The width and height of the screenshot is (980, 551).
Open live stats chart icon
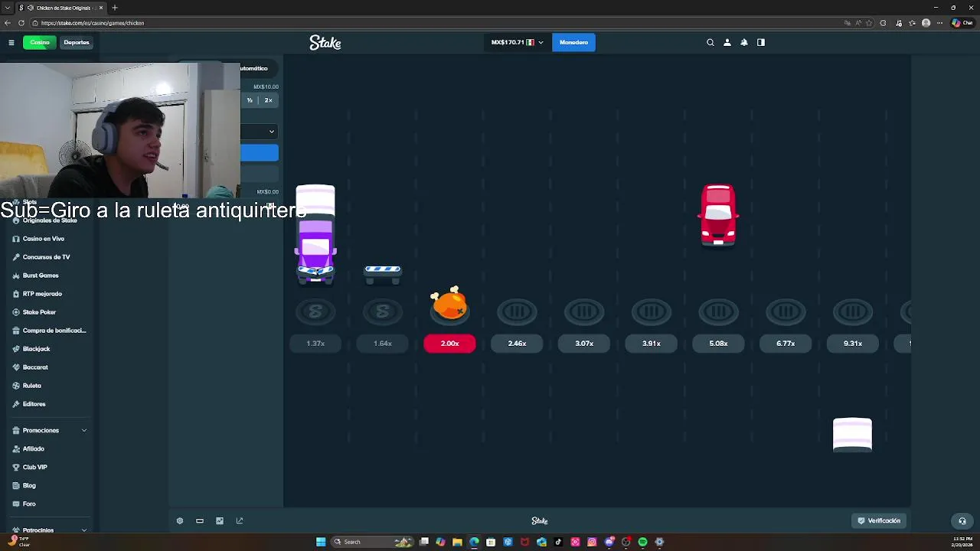[220, 520]
